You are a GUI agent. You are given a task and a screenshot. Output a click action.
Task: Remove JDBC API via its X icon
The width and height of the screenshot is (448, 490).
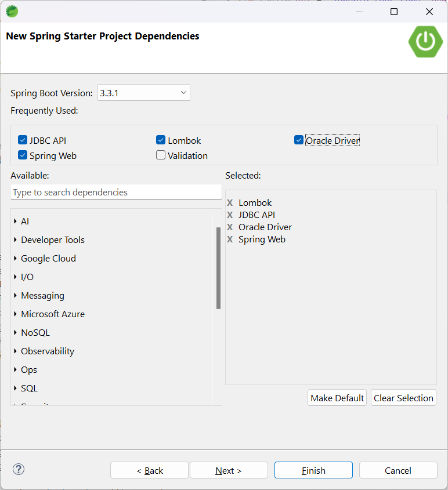click(230, 215)
